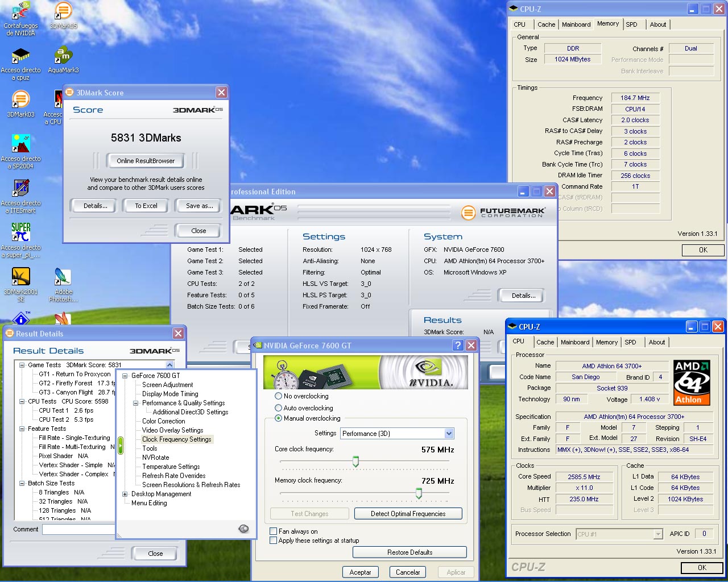Open the Performance (3D) settings dropdown
Screen dimensions: 728x582
(x=449, y=434)
